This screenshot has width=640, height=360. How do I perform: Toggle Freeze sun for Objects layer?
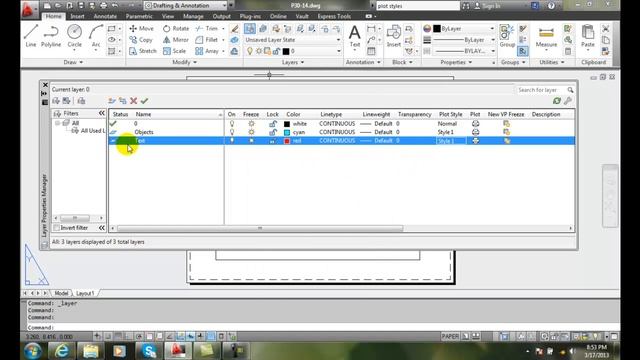(251, 132)
